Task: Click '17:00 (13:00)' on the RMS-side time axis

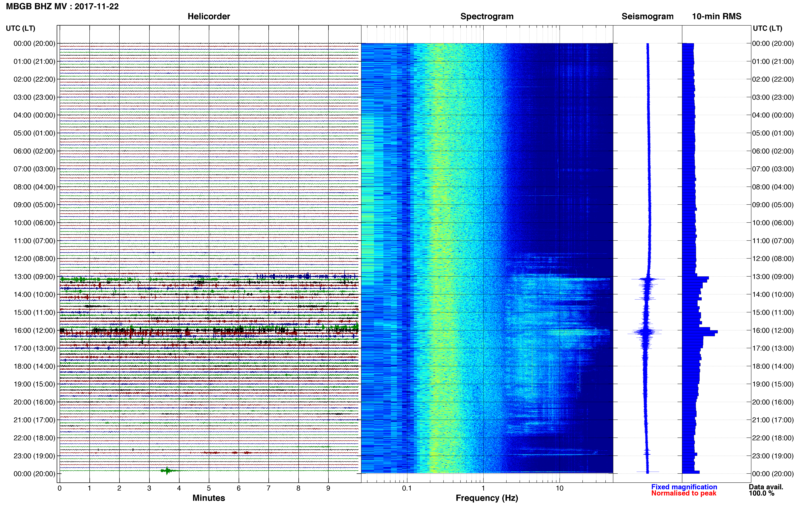Action: click(773, 348)
